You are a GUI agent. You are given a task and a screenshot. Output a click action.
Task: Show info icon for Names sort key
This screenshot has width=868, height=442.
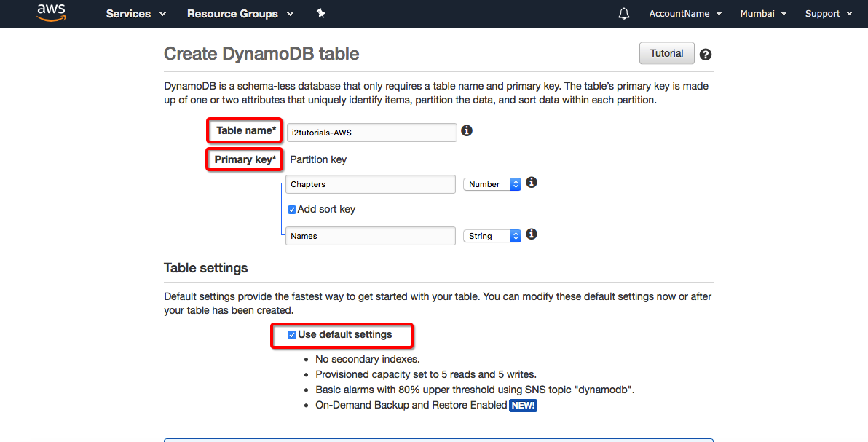click(532, 234)
